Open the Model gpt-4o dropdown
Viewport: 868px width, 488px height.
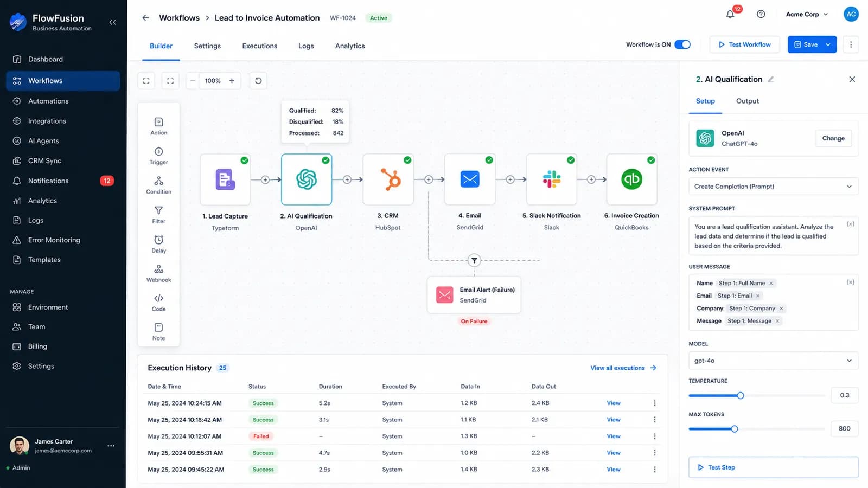click(x=773, y=361)
